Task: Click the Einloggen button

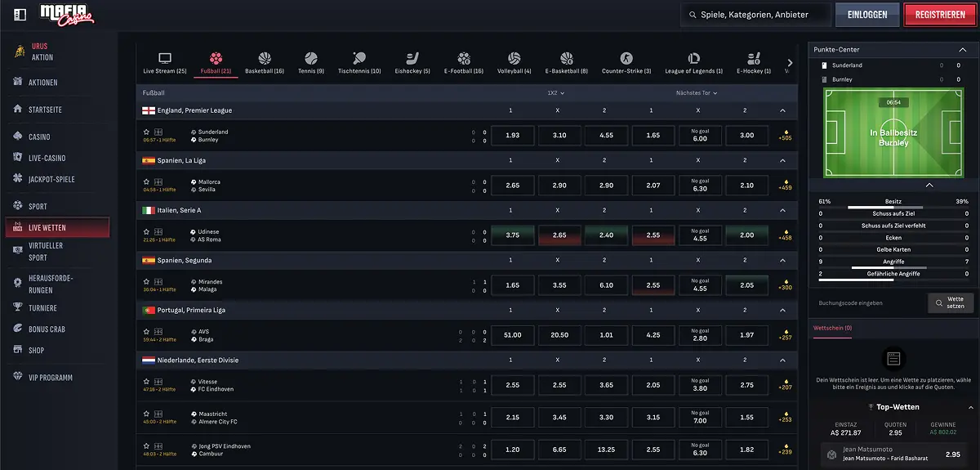Action: coord(867,15)
